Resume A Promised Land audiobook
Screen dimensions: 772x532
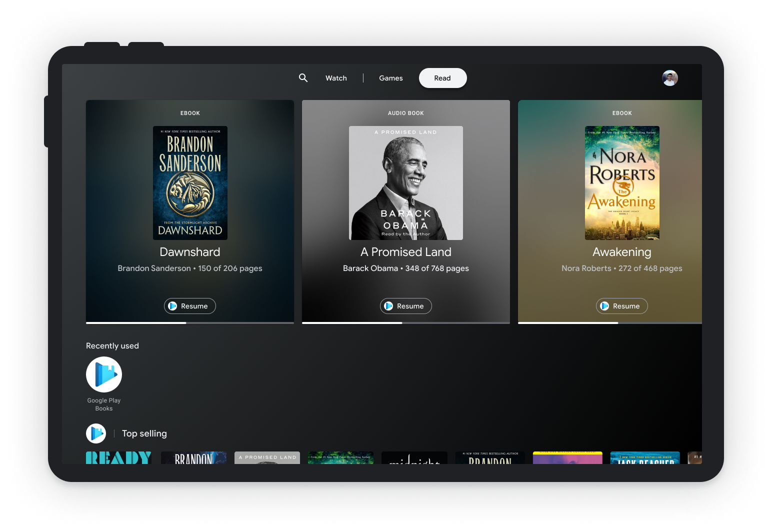[406, 306]
